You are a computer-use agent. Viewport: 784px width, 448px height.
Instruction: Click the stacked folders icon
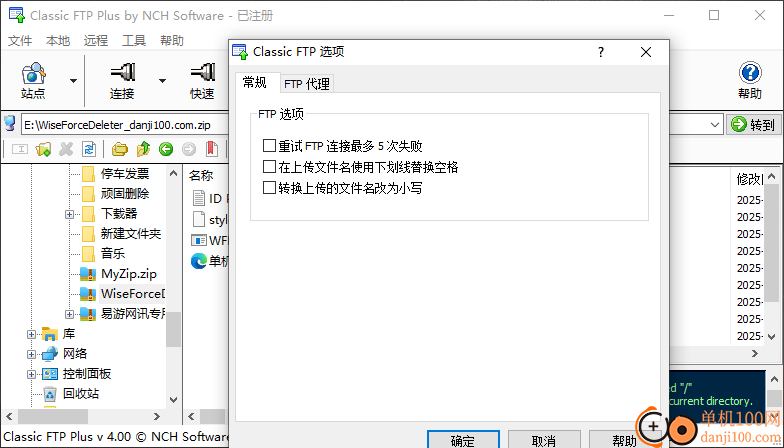(120, 148)
